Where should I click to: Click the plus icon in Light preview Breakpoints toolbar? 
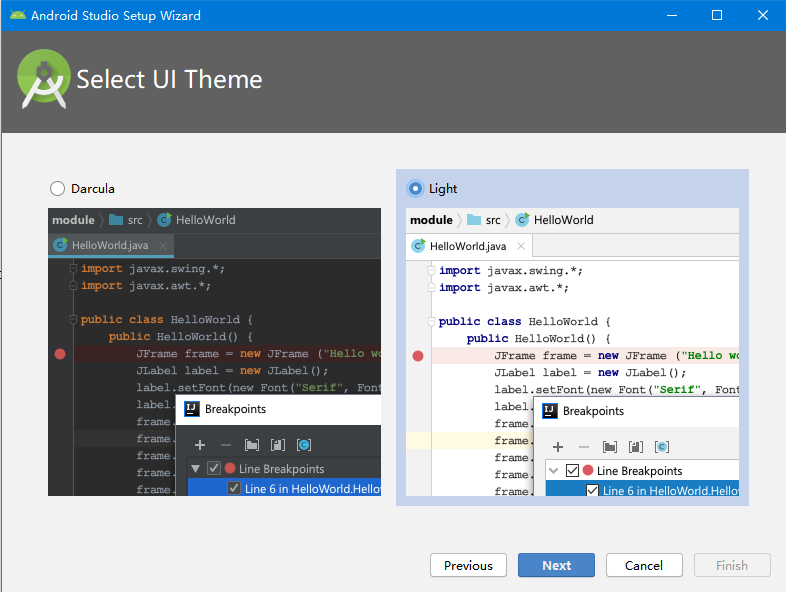click(x=558, y=447)
